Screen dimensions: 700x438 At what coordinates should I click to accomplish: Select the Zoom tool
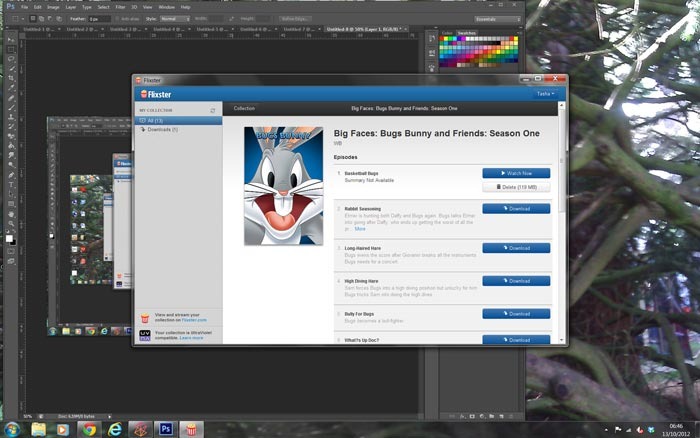click(x=11, y=224)
